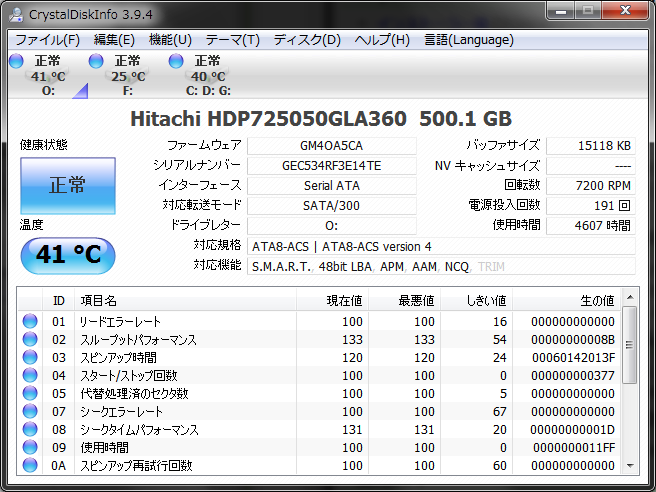Screen dimensions: 656x492
Task: Click the Hitachi HDP725050GLA360 500.1 GB title
Action: [x=321, y=118]
